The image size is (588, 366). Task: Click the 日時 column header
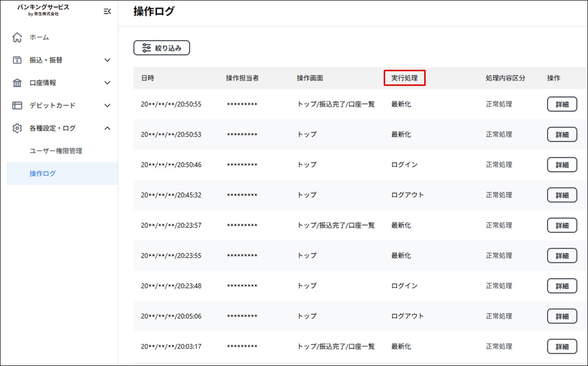148,78
